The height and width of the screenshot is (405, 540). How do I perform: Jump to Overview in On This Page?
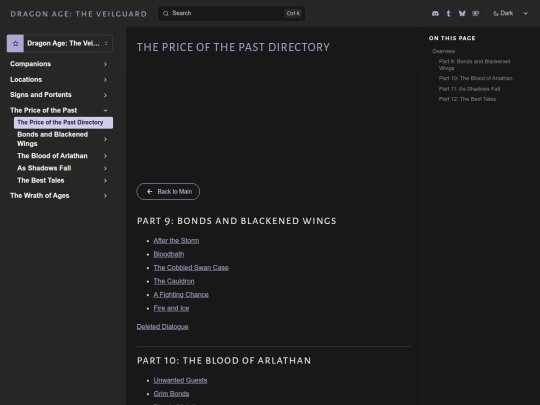(444, 51)
